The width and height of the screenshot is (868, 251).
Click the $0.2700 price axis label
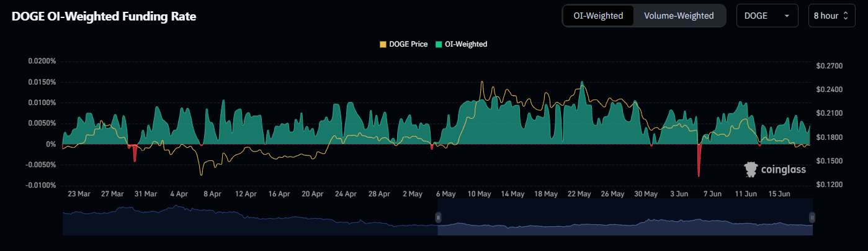pyautogui.click(x=830, y=65)
